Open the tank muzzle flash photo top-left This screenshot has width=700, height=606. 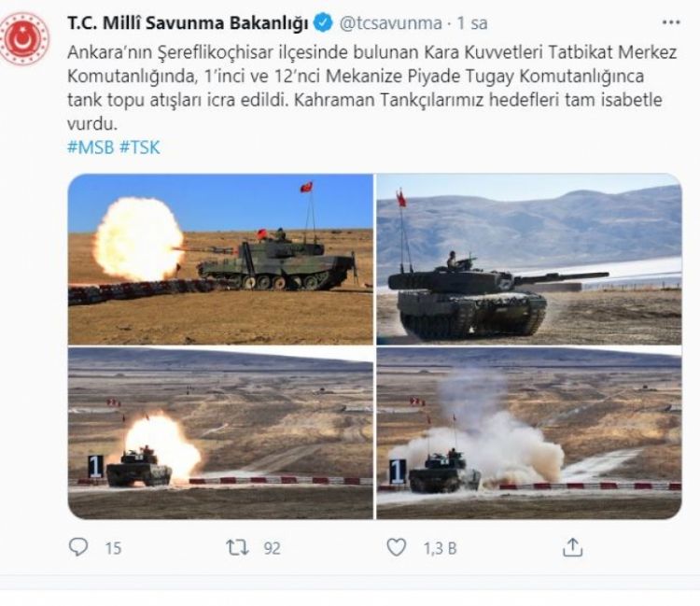pyautogui.click(x=220, y=259)
